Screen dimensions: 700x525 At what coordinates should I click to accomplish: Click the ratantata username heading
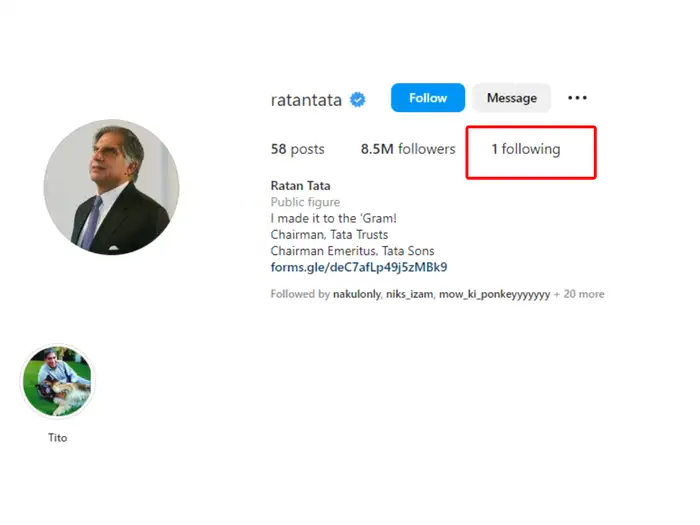(306, 99)
